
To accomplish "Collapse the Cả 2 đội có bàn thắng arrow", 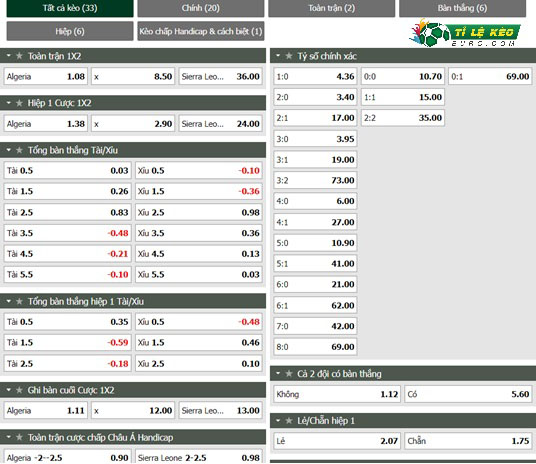I will (x=278, y=373).
